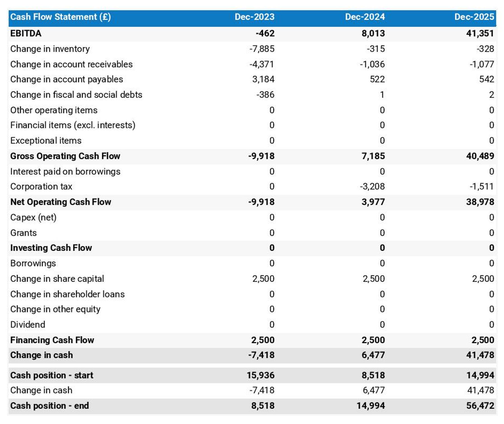Click the Borrowings row label

(x=33, y=263)
